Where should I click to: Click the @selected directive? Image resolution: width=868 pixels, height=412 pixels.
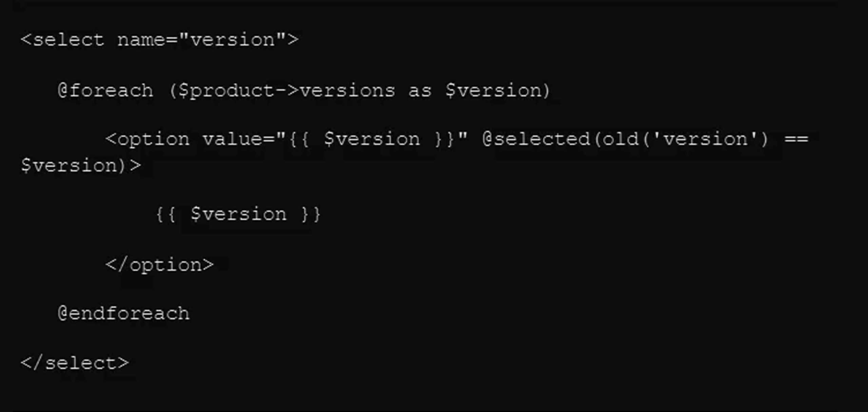tap(536, 139)
